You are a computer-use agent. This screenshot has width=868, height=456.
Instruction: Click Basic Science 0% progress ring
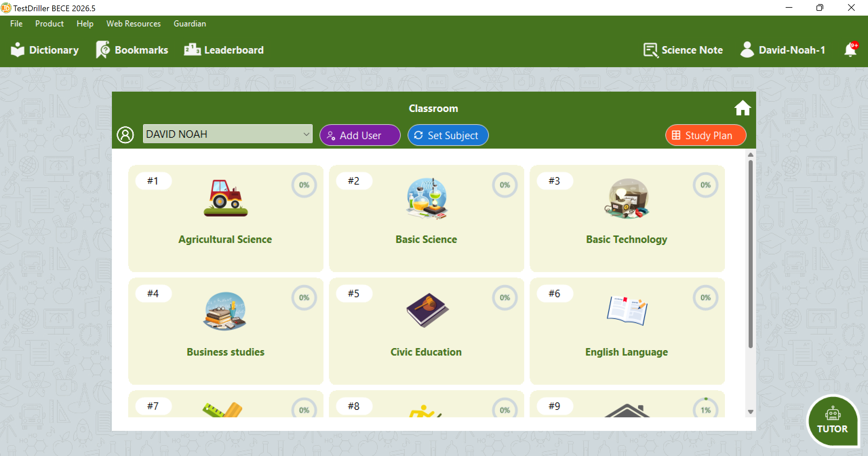click(x=505, y=185)
